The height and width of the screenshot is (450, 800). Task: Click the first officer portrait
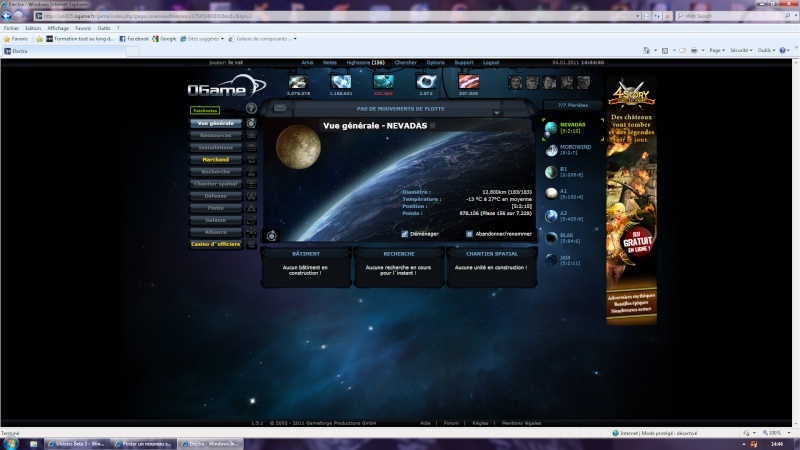tap(515, 82)
